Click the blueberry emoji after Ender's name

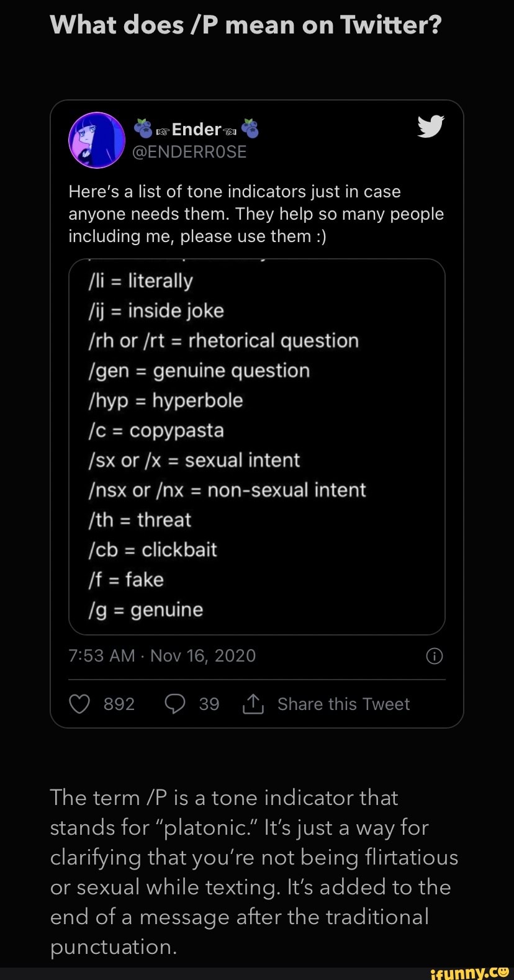click(250, 128)
